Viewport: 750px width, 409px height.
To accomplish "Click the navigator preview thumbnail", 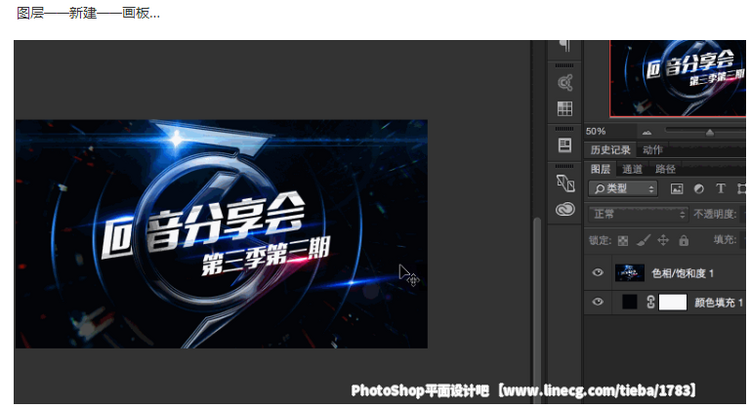I will (677, 78).
